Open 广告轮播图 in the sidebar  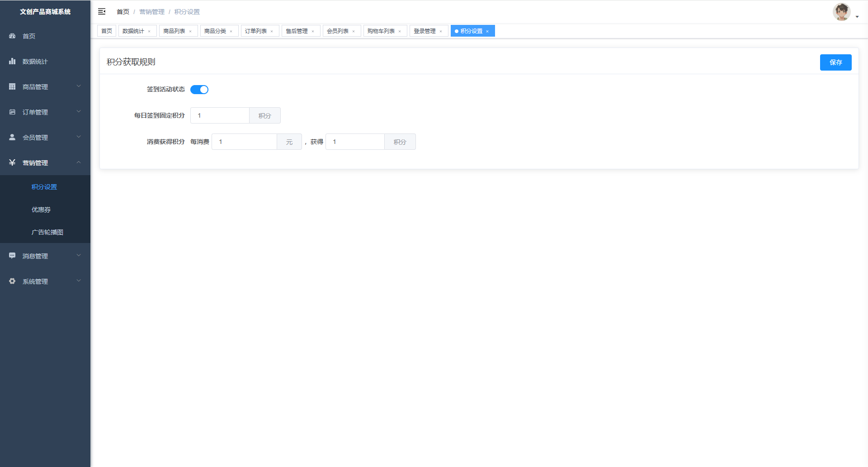47,232
